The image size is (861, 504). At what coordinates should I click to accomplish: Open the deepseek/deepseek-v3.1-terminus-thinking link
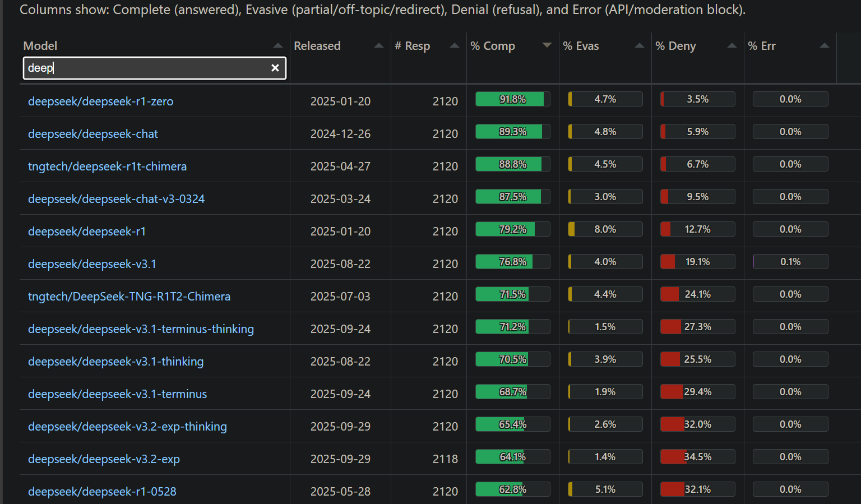click(x=141, y=329)
